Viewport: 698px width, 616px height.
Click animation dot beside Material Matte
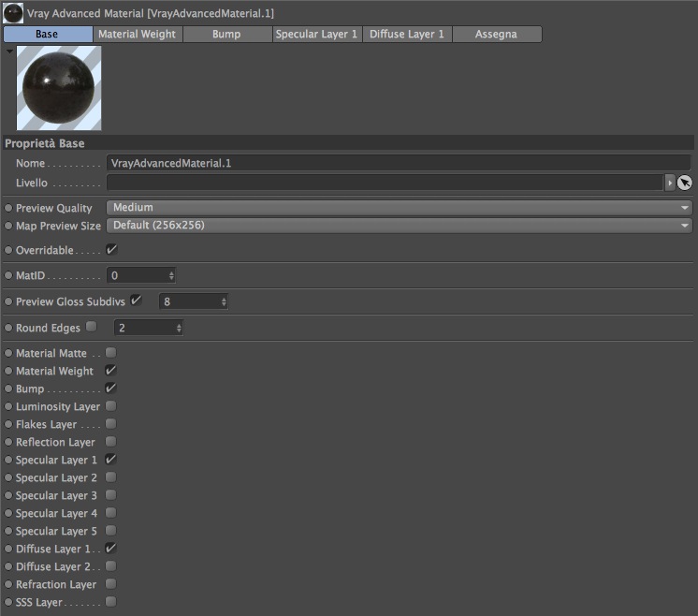click(8, 353)
